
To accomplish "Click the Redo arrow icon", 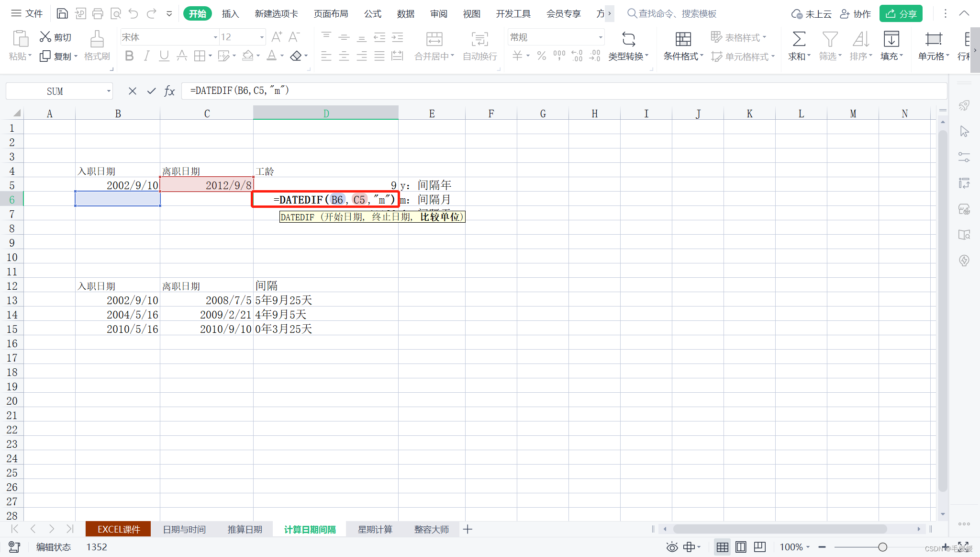I will pos(151,13).
